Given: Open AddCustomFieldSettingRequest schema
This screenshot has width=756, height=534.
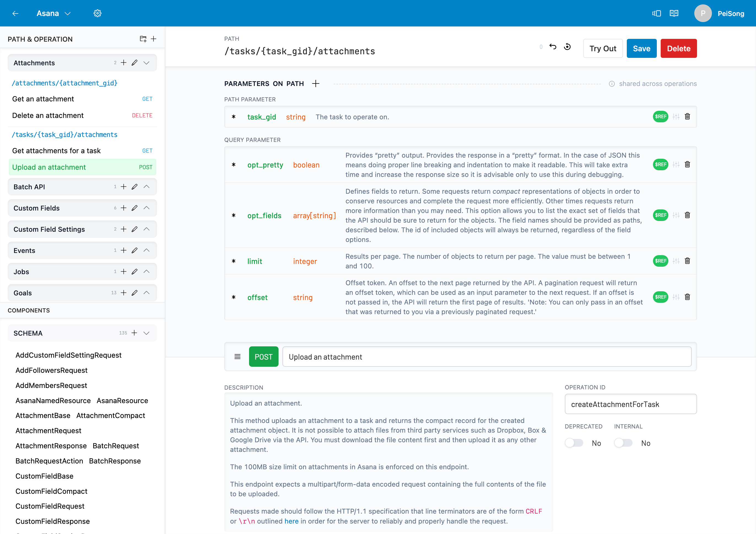Looking at the screenshot, I should 69,355.
